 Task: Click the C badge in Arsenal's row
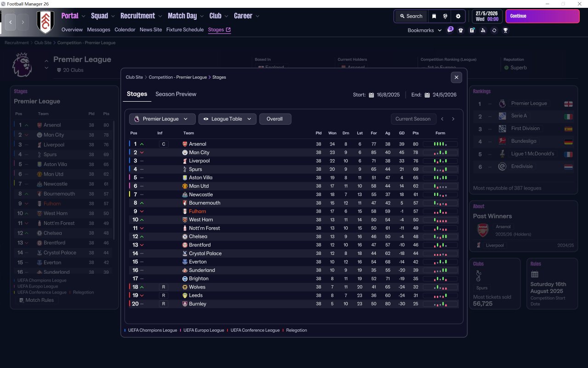pos(164,144)
